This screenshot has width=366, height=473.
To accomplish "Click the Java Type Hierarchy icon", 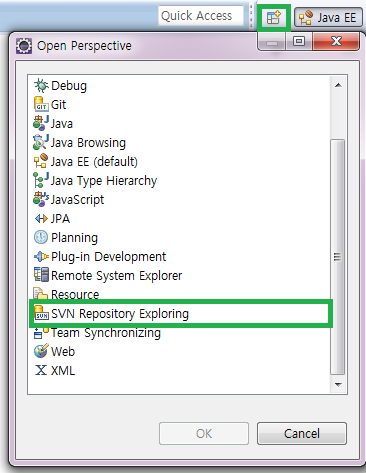I will click(41, 180).
